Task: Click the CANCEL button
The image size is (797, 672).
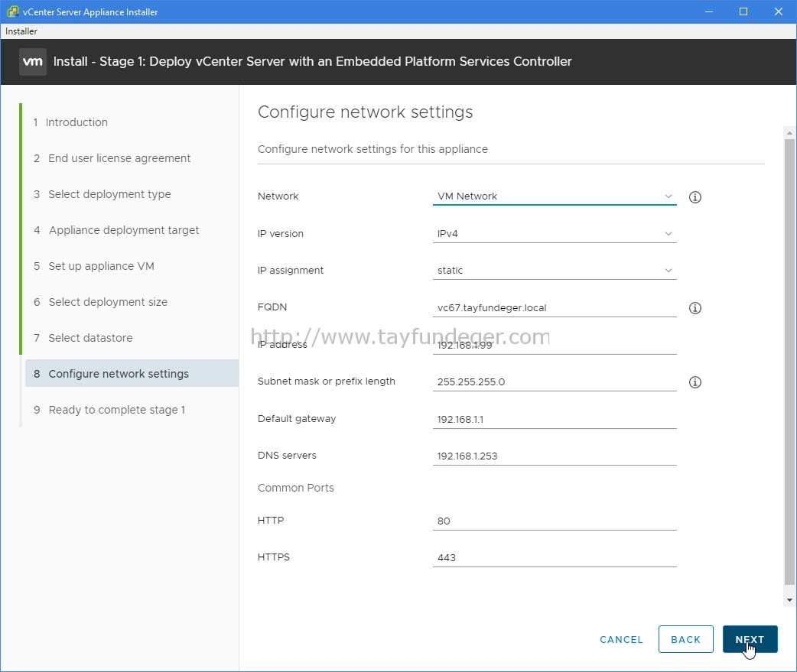Action: coord(621,639)
